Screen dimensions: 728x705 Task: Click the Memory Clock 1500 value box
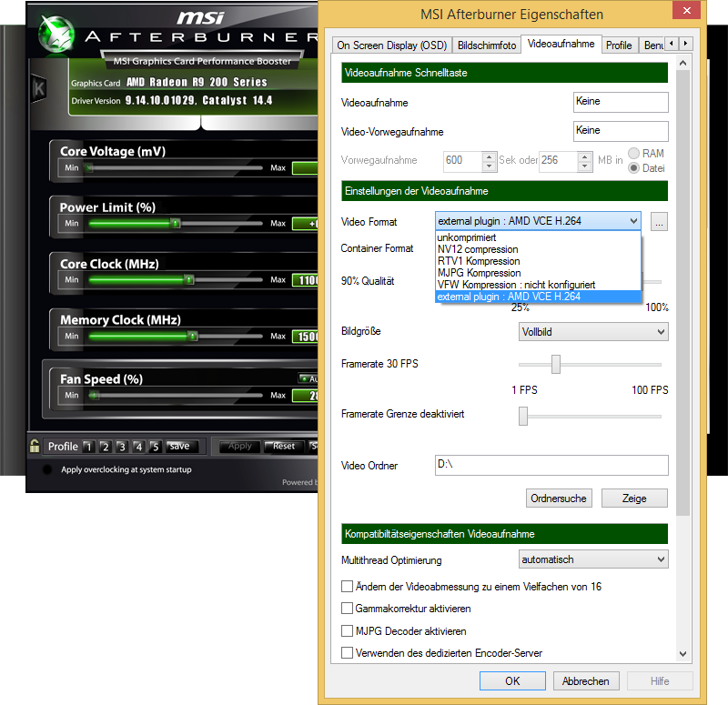tap(306, 336)
